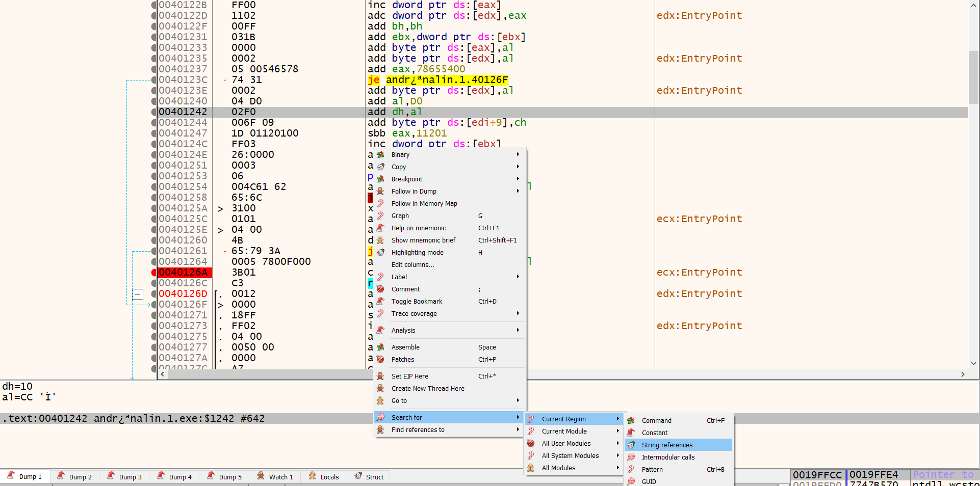
Task: Click the Constant search icon
Action: coord(631,433)
